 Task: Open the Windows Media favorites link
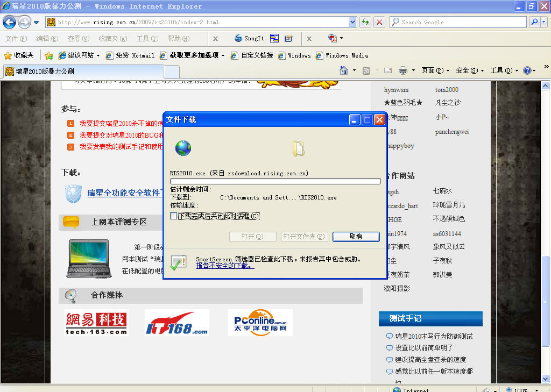(342, 55)
